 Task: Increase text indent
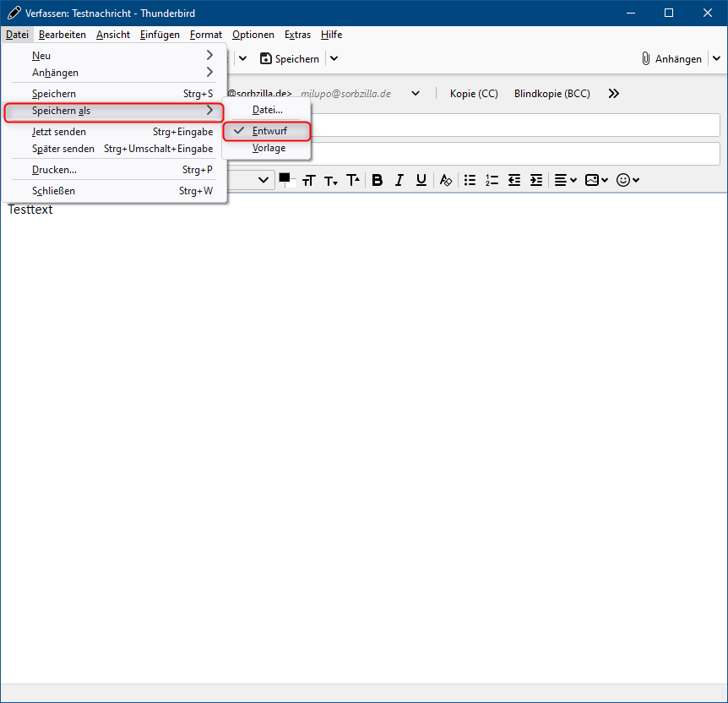(536, 180)
